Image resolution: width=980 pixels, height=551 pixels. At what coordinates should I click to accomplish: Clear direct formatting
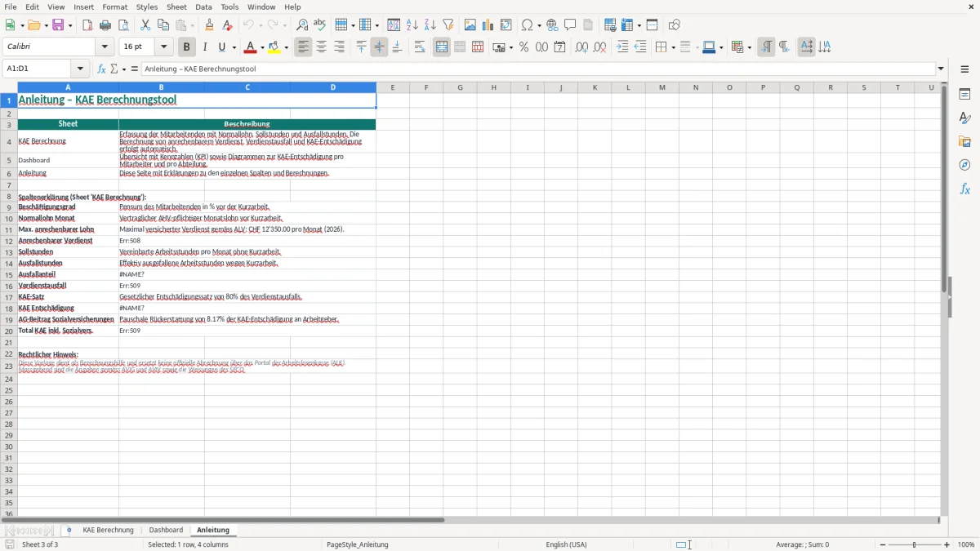pos(228,25)
